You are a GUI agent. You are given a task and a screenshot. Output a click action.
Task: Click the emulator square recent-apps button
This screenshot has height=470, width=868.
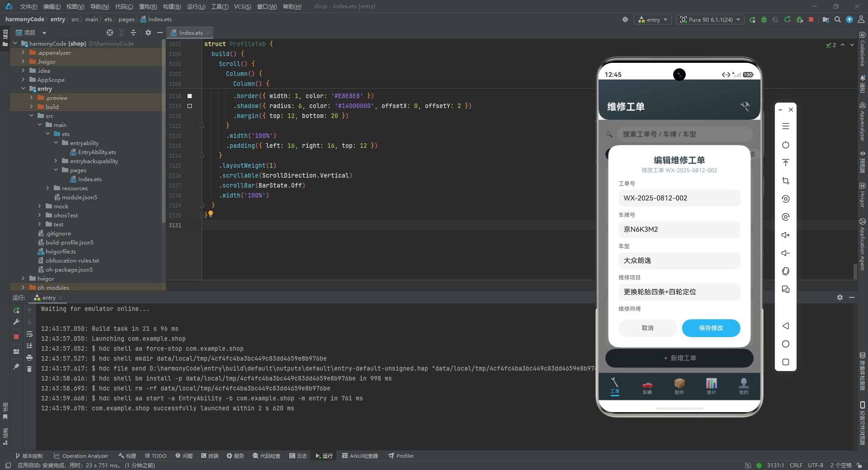click(x=786, y=362)
